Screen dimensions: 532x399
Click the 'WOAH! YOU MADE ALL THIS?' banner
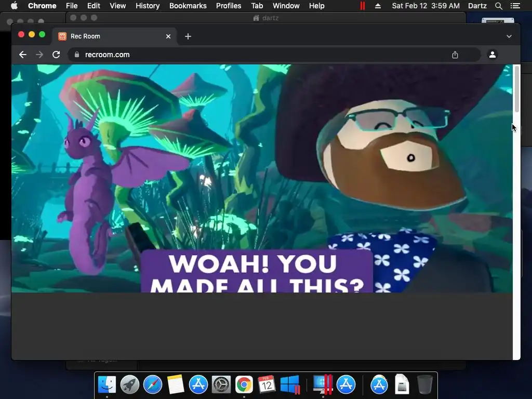tap(257, 271)
